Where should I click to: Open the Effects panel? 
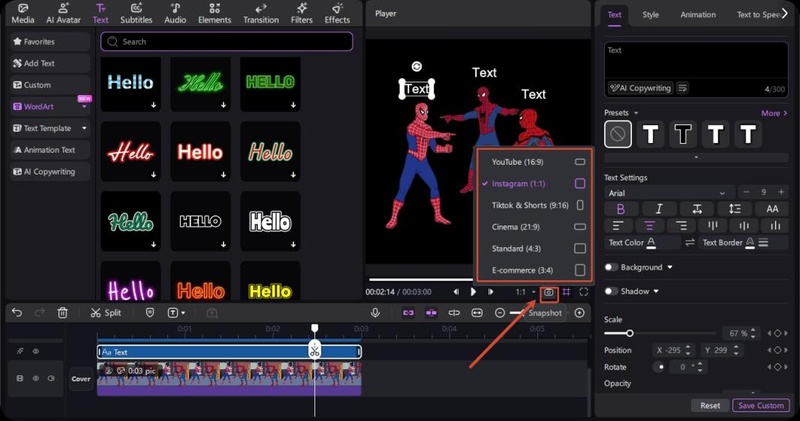337,14
